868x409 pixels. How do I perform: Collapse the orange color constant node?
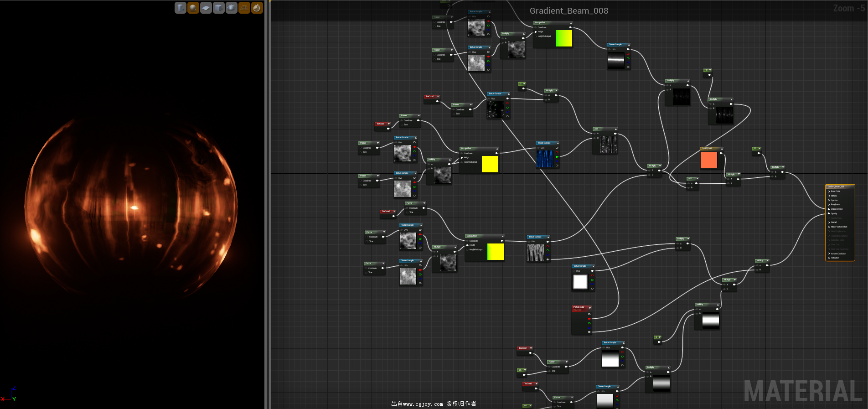tap(722, 148)
